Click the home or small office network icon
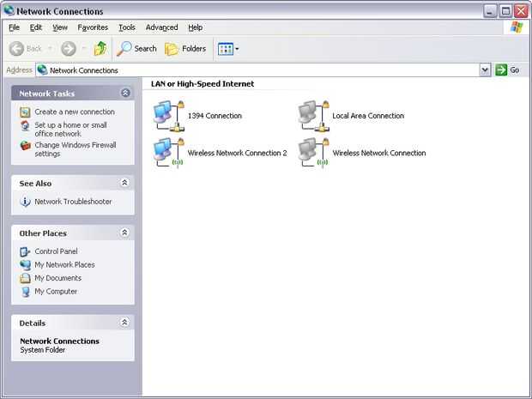 point(25,125)
